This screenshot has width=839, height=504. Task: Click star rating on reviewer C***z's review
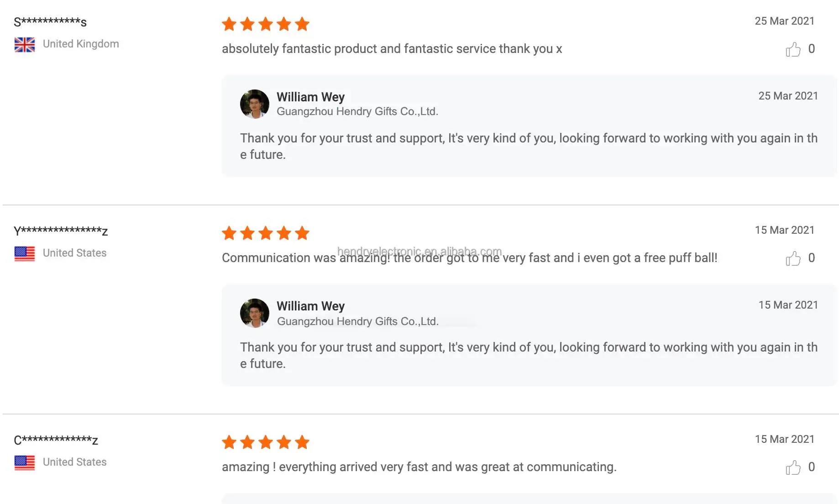point(265,442)
